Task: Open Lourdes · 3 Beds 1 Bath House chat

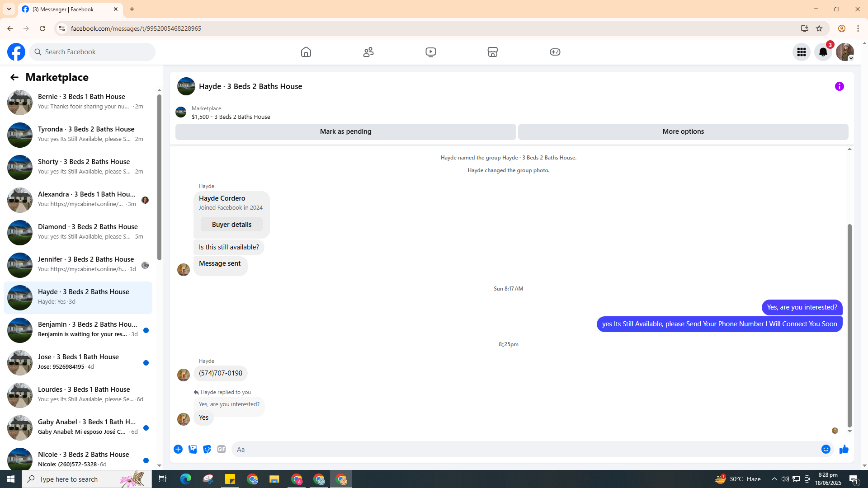Action: pos(78,395)
